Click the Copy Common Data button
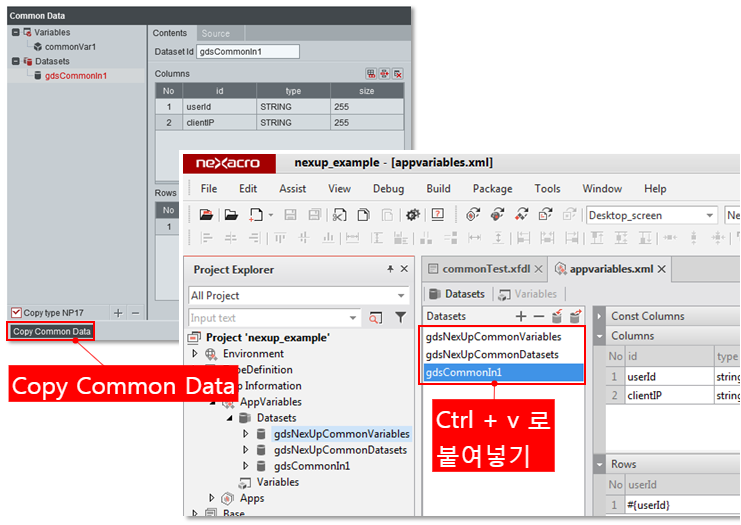 (x=51, y=331)
